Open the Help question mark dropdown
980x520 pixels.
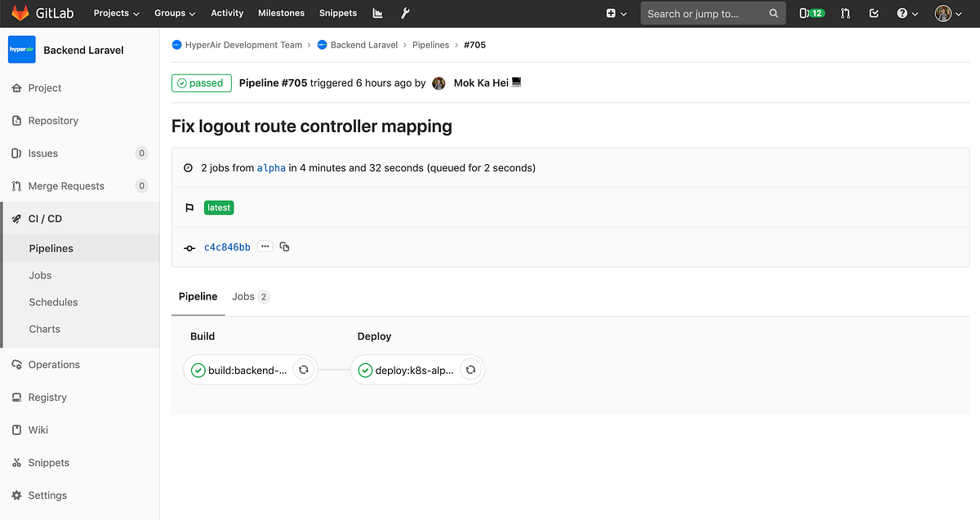tap(907, 13)
